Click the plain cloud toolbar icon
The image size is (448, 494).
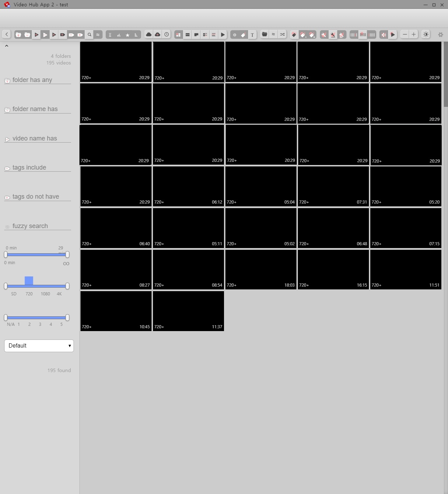pyautogui.click(x=149, y=34)
